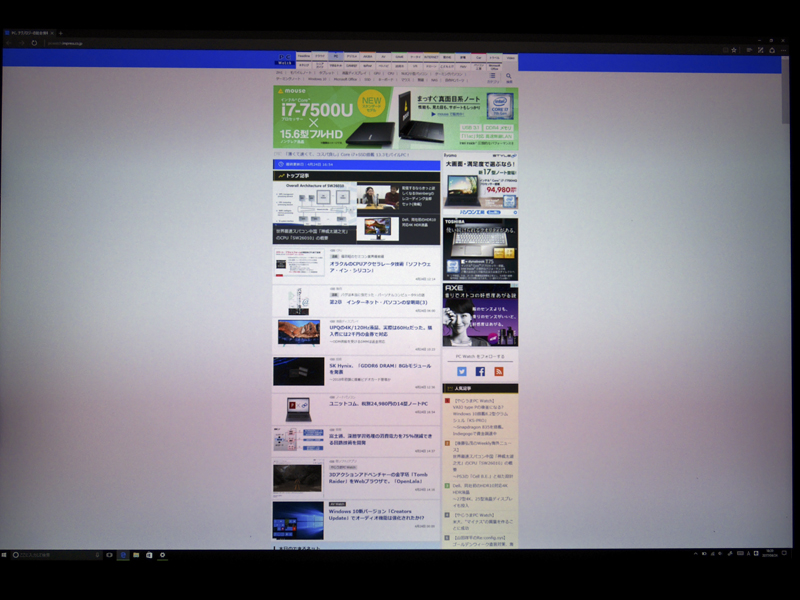Show hidden system tray icons chevron

tap(695, 554)
